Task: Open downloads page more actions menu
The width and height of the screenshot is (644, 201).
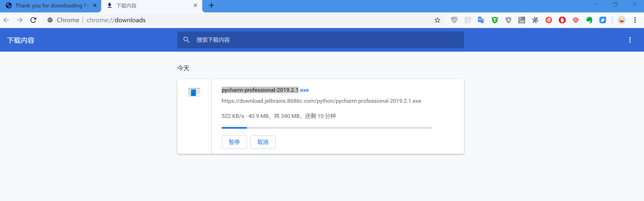Action: click(x=630, y=40)
